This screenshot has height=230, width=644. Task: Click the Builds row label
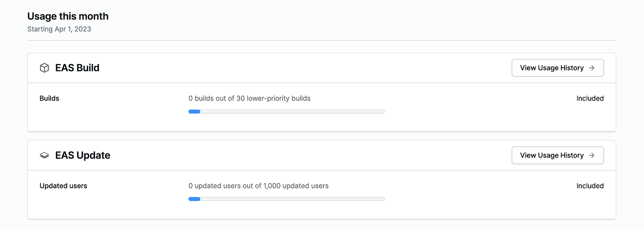tap(49, 99)
